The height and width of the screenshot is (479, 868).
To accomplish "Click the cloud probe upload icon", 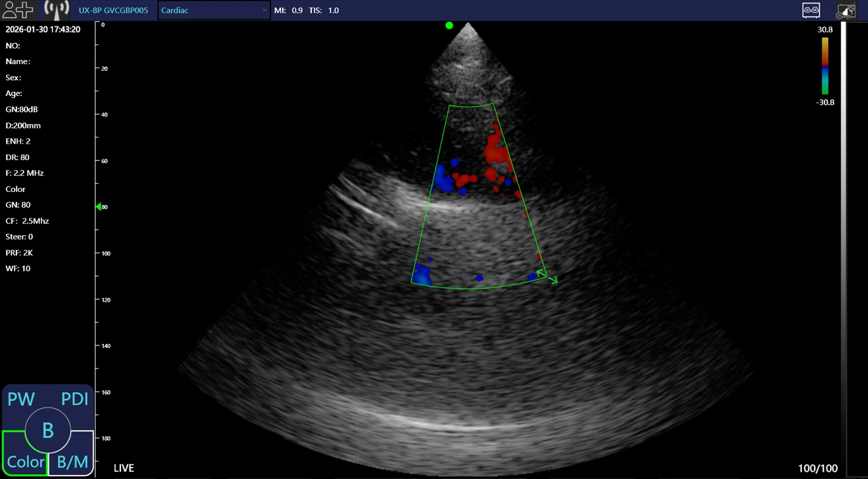I will [x=846, y=11].
